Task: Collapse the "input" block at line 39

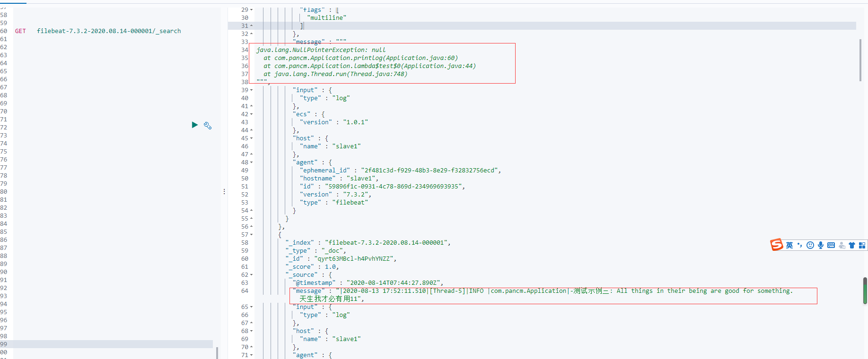Action: (251, 90)
